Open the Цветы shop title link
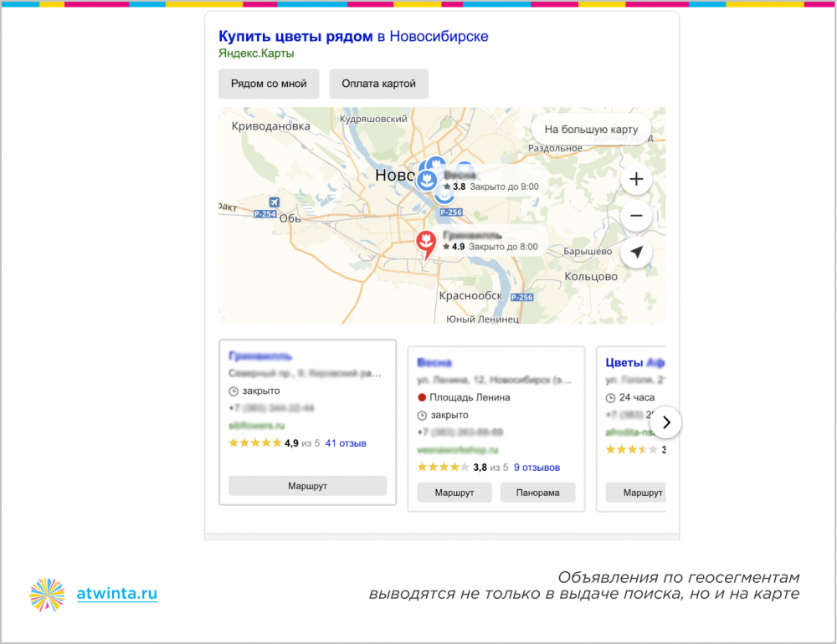Image resolution: width=837 pixels, height=644 pixels. 634,363
